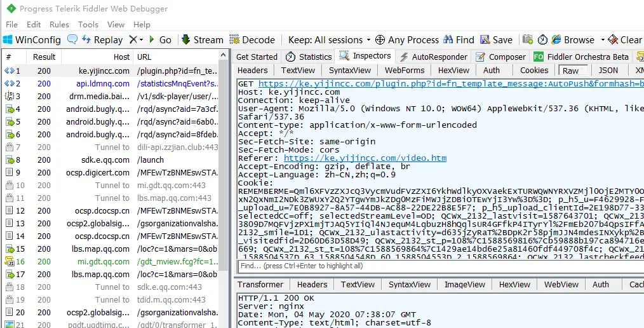The width and height of the screenshot is (644, 328).
Task: Click session 21 image icon
Action: 9,324
